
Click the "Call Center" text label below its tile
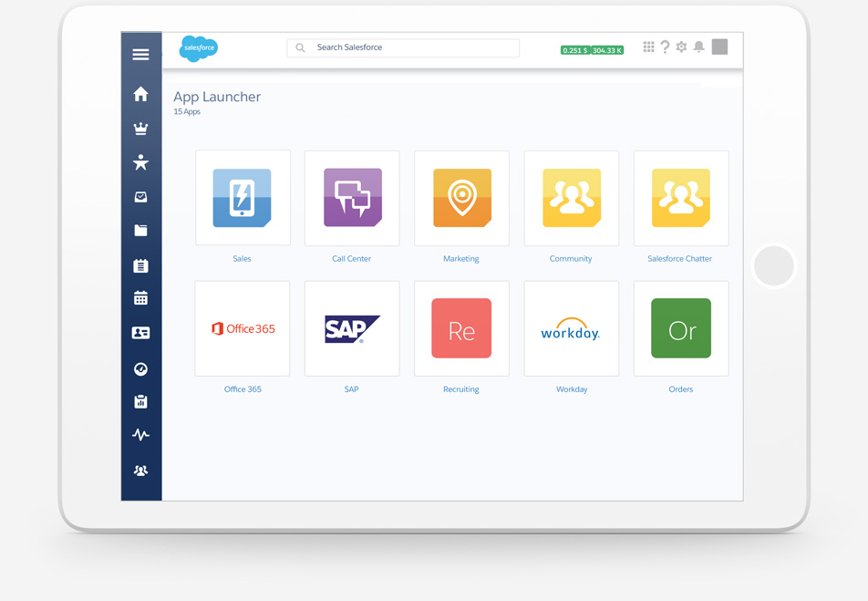coord(352,259)
